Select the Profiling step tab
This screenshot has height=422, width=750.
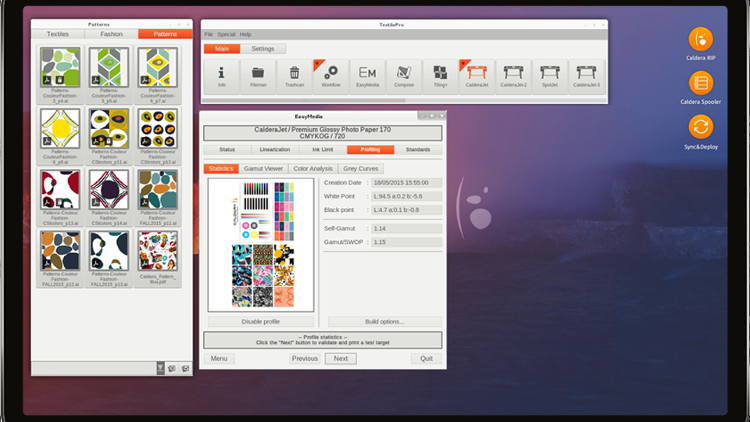[370, 150]
